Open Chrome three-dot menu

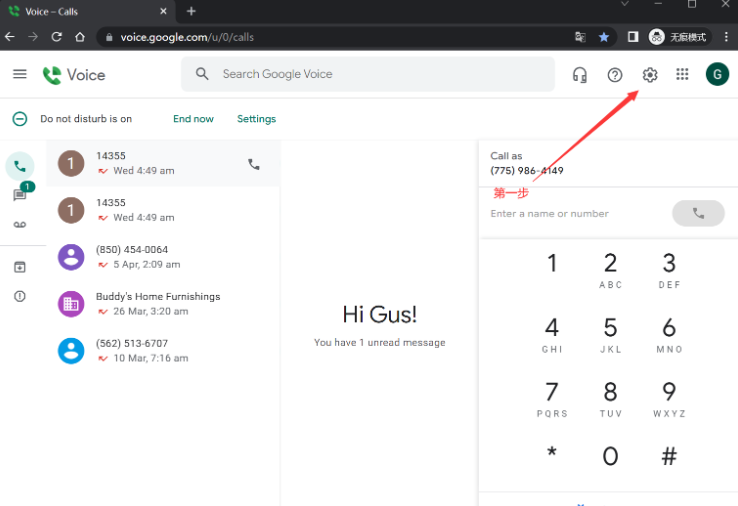click(727, 37)
